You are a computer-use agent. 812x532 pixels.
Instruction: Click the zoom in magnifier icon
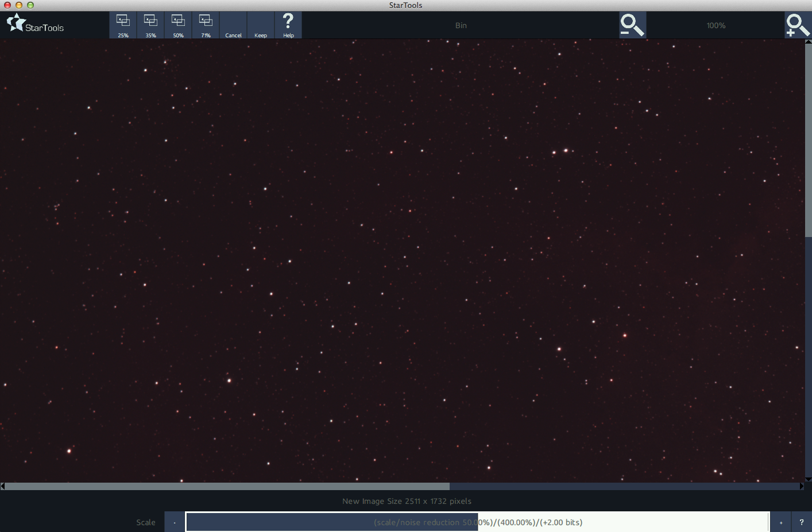(x=798, y=25)
